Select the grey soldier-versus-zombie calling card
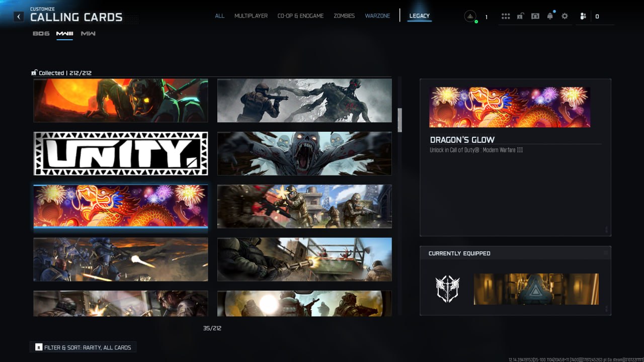 click(x=304, y=100)
